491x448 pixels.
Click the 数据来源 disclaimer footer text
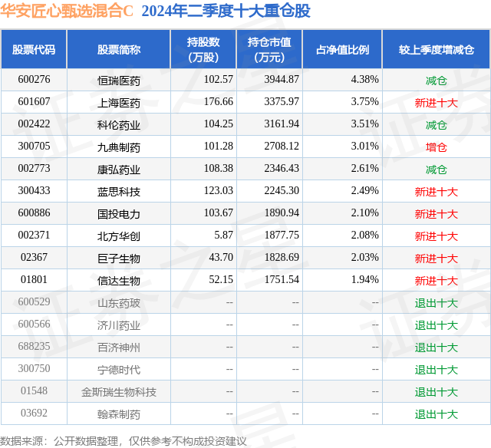point(124,441)
